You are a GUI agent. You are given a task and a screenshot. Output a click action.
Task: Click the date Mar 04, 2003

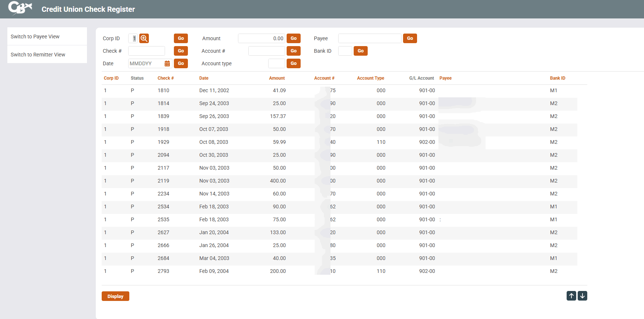214,258
